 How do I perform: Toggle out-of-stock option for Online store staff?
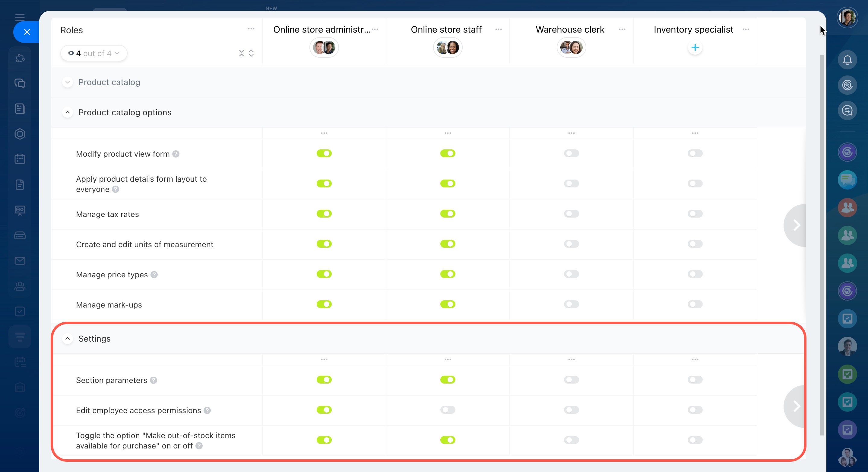(448, 440)
